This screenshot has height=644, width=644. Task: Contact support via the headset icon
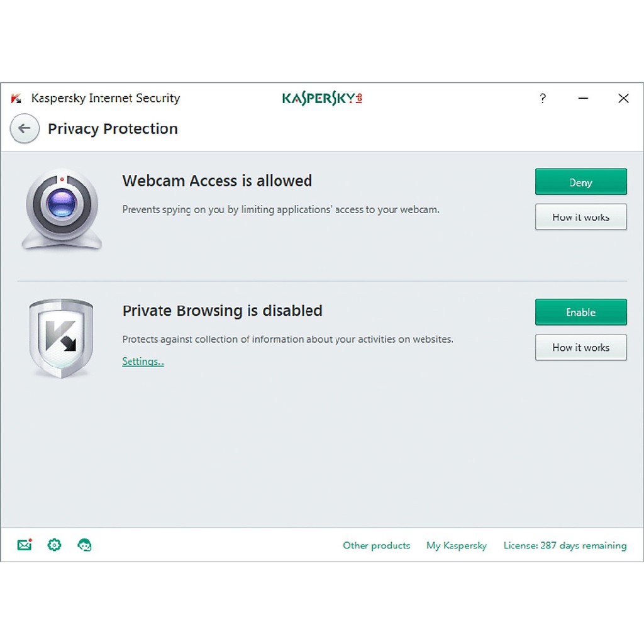84,545
